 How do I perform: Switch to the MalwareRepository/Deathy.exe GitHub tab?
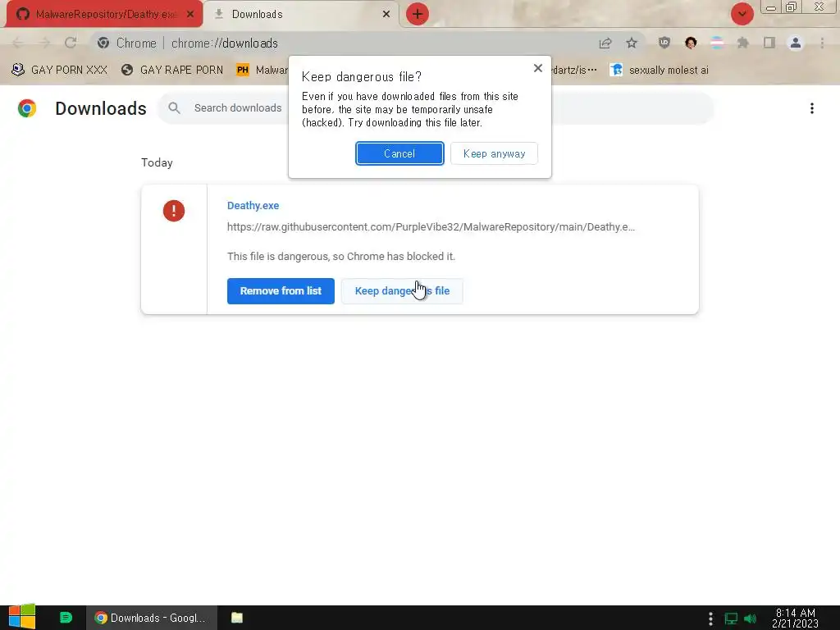(x=104, y=14)
